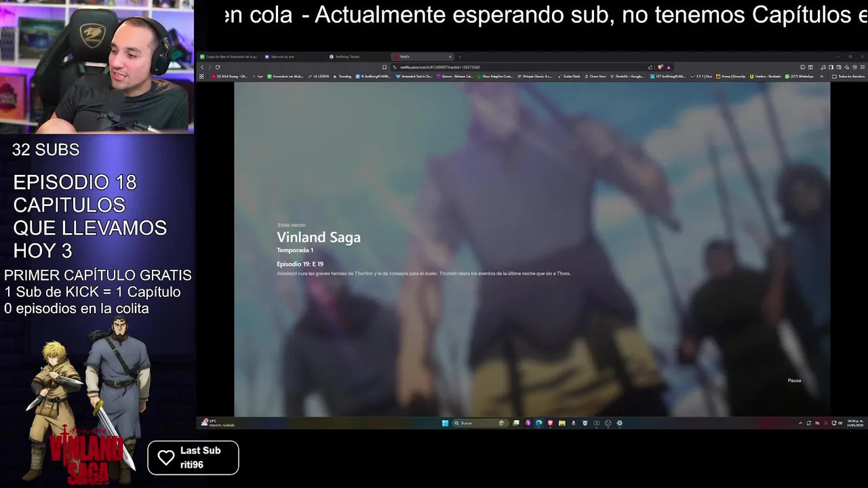Open the weather widget on taskbar

pos(218,423)
